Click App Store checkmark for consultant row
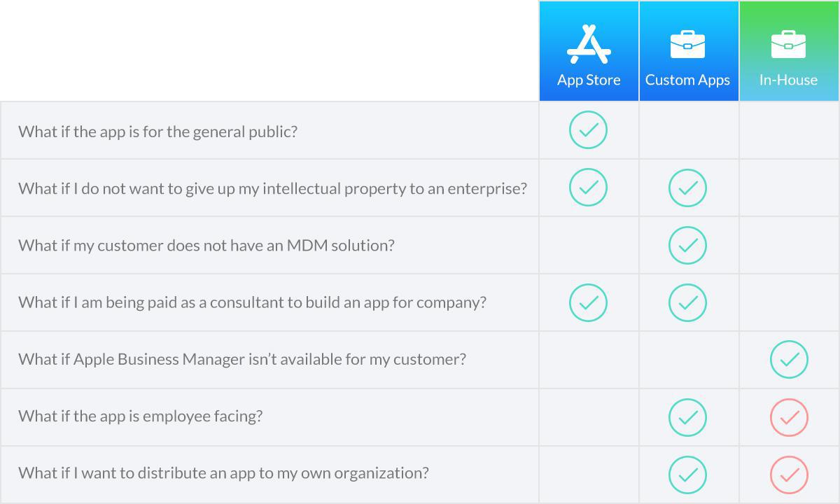The width and height of the screenshot is (840, 504). pos(588,302)
